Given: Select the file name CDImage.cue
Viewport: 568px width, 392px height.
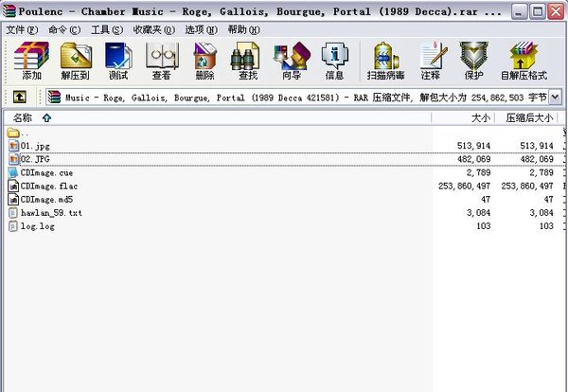Looking at the screenshot, I should pos(46,173).
